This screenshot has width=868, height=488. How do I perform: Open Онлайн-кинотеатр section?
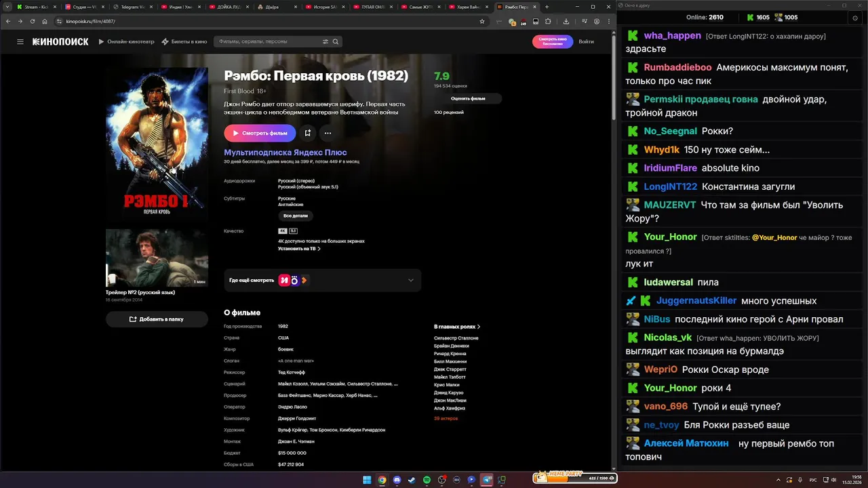click(x=126, y=41)
